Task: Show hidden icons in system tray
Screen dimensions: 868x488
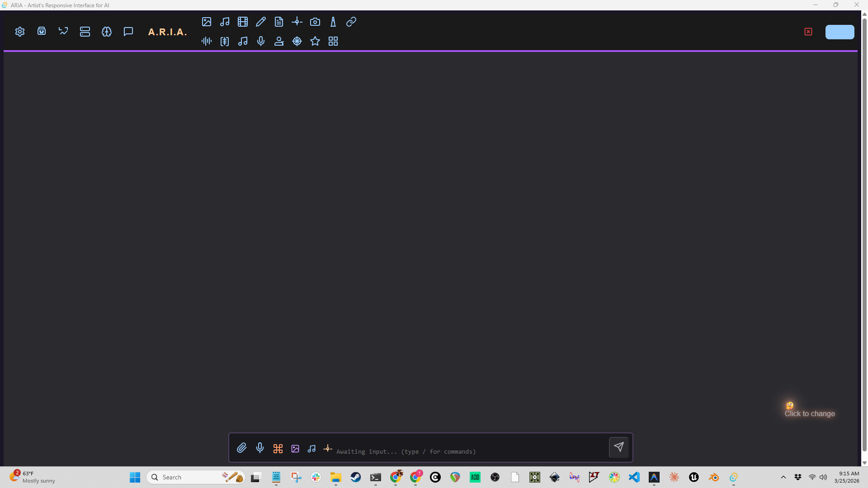Action: coord(783,477)
